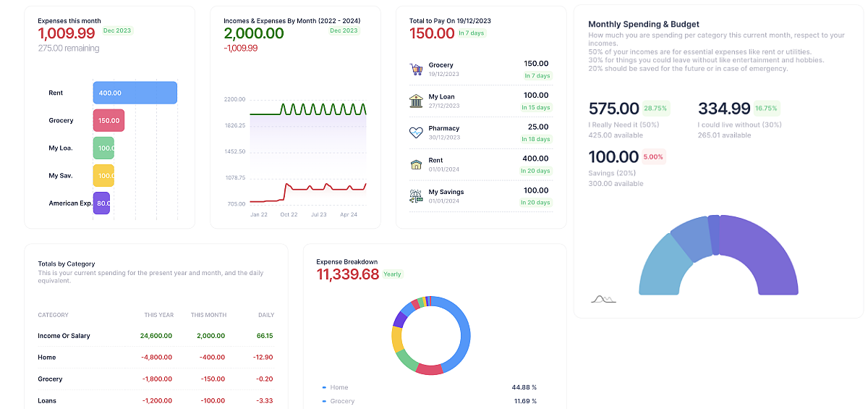Click the Grocery legend entry under the donut
868x409 pixels.
[x=339, y=401]
